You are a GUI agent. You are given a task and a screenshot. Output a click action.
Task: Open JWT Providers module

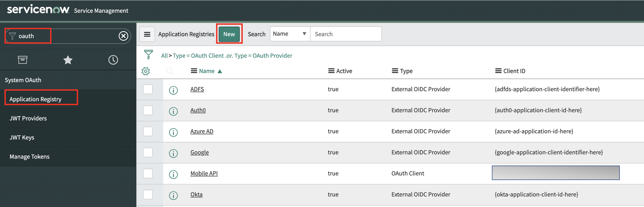[28, 118]
